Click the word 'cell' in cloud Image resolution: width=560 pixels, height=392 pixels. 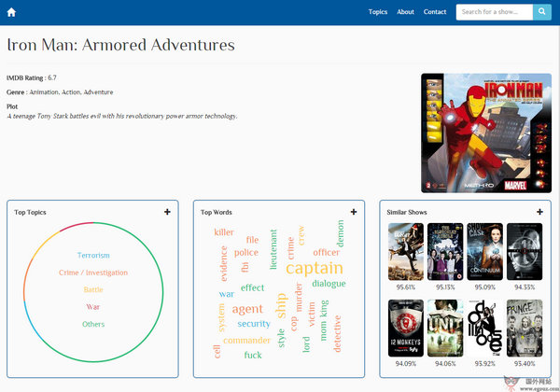point(217,352)
